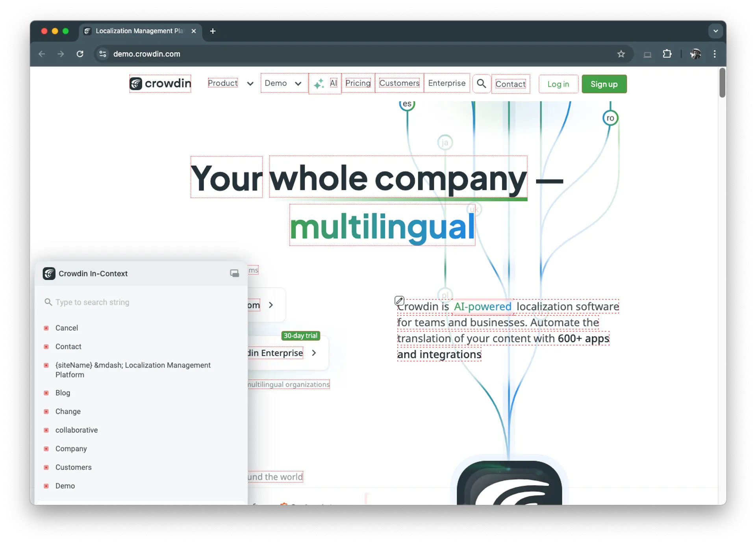Open Customers navigation link
The width and height of the screenshot is (756, 544).
[399, 83]
